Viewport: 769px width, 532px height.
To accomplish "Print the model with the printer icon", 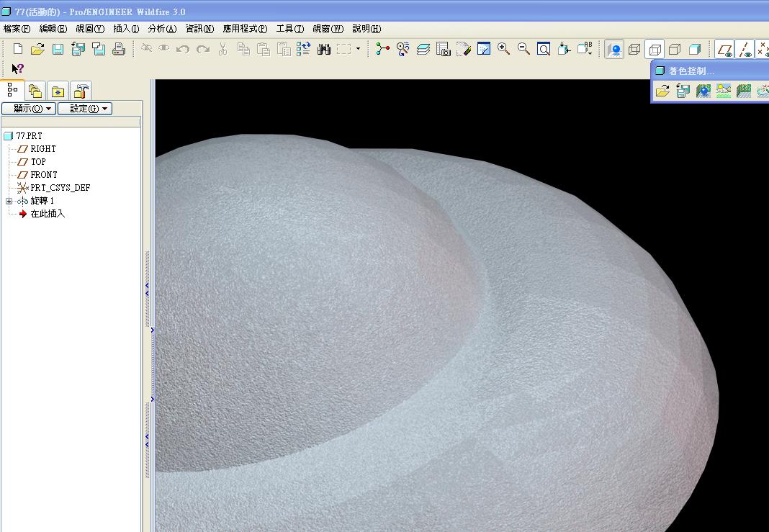I will tap(119, 49).
